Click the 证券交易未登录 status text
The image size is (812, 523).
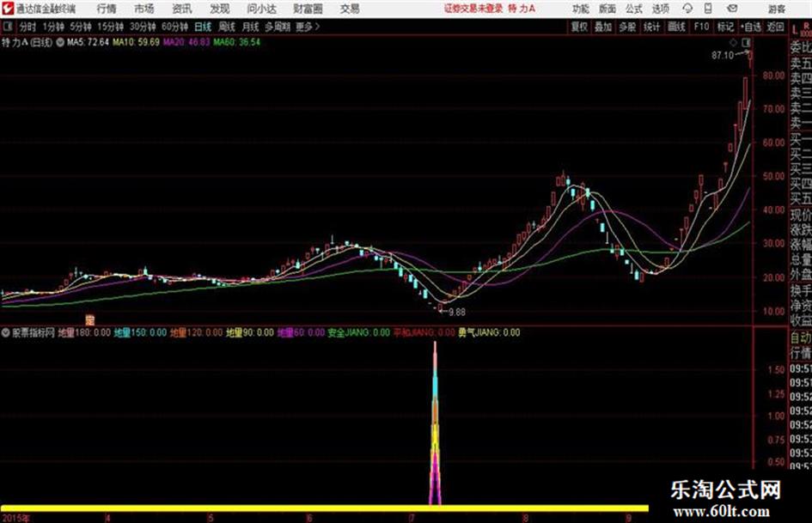click(473, 9)
